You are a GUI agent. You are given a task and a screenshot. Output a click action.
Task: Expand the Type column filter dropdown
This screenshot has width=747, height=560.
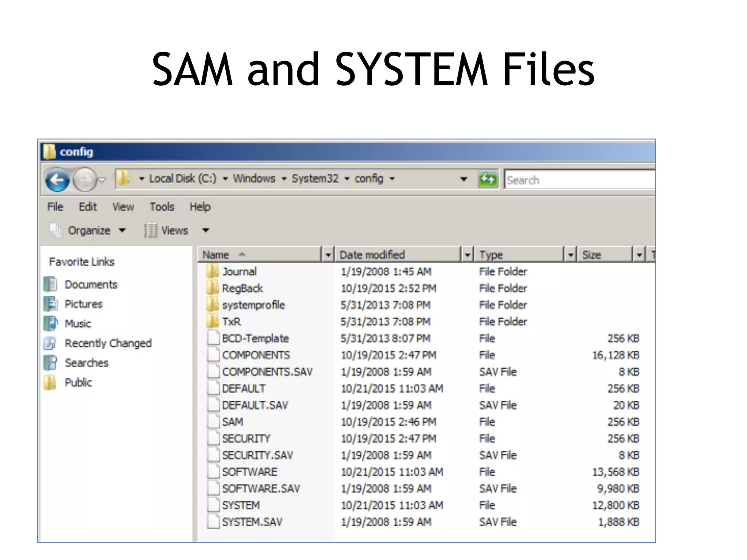pos(570,254)
